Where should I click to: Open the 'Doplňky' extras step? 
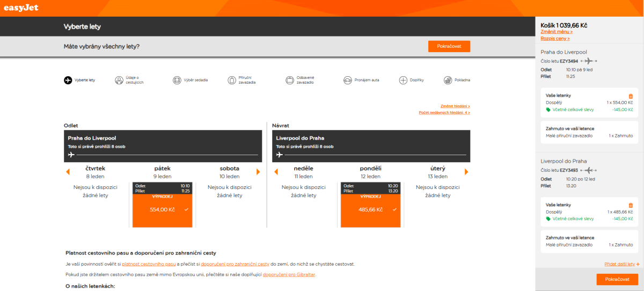coord(404,80)
